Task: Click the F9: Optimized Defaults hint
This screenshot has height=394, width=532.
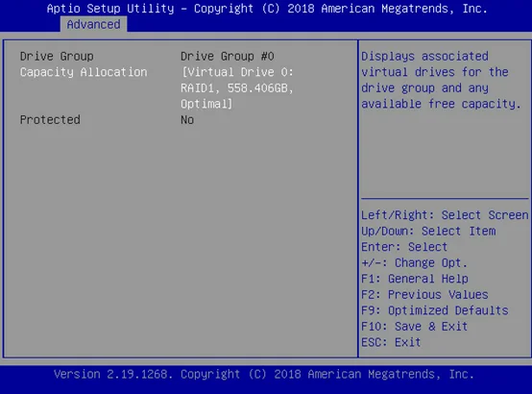Action: (x=435, y=310)
